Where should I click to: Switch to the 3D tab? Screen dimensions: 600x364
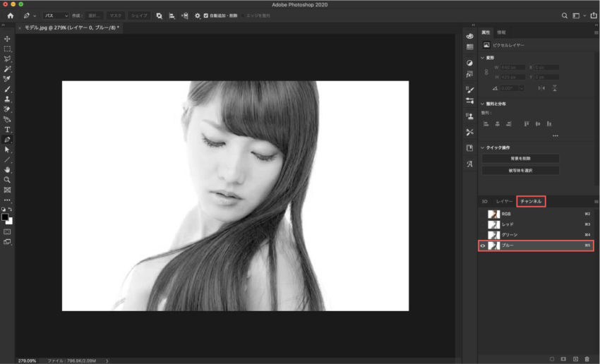click(x=484, y=201)
